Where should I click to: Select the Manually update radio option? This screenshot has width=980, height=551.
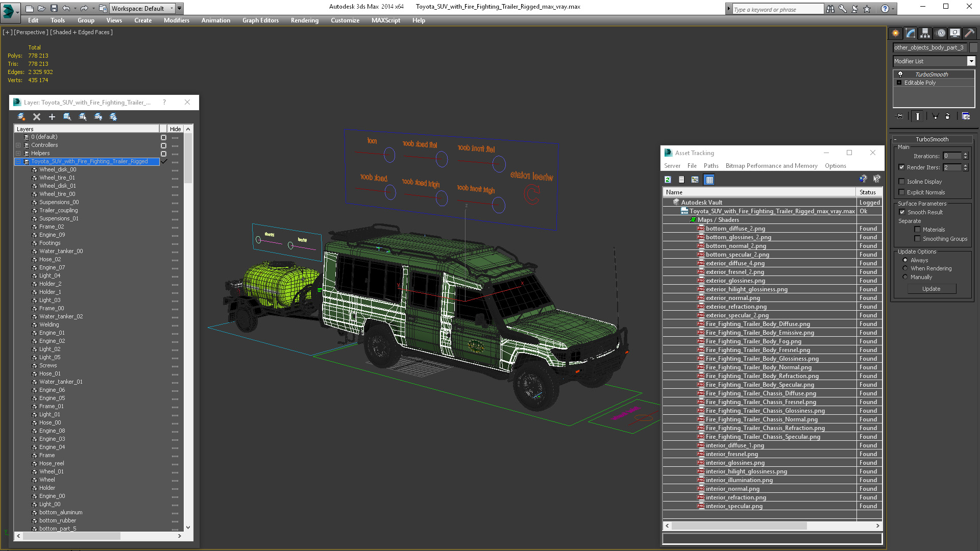tap(905, 277)
